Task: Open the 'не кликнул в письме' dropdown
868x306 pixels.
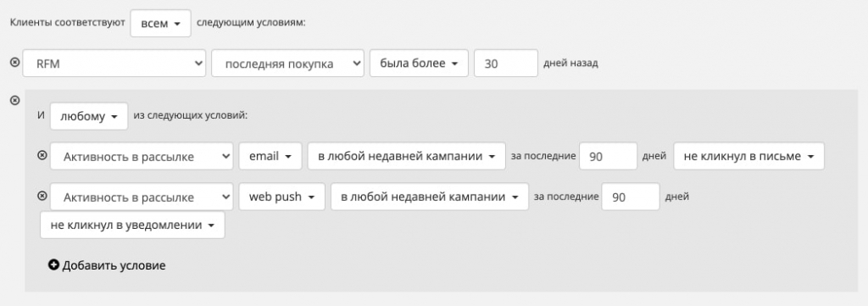Action: click(748, 156)
